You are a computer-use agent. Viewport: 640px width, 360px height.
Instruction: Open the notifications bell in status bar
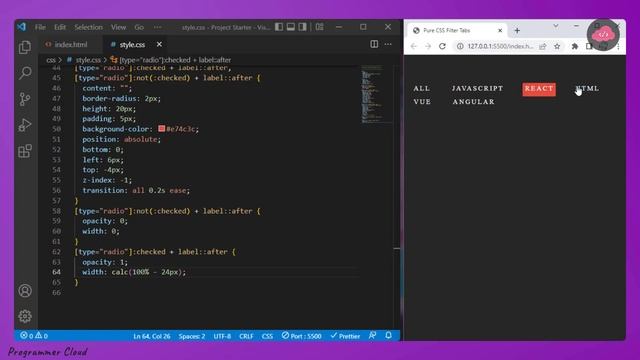(x=388, y=336)
